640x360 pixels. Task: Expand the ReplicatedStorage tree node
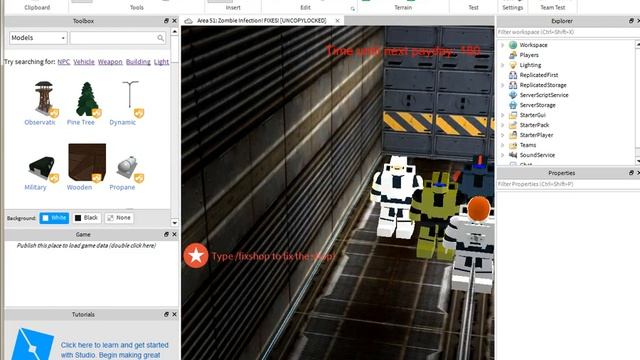[503, 85]
